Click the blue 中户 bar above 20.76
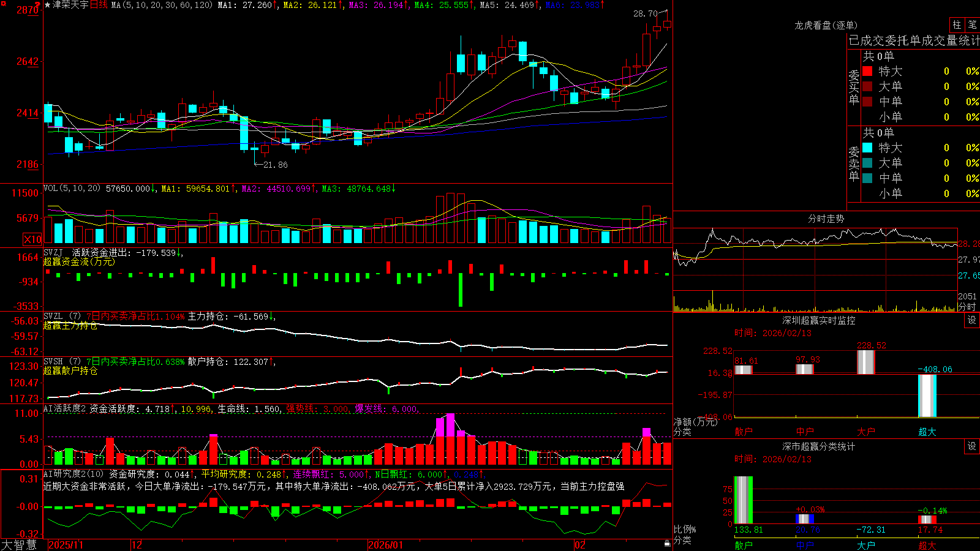 [x=804, y=519]
